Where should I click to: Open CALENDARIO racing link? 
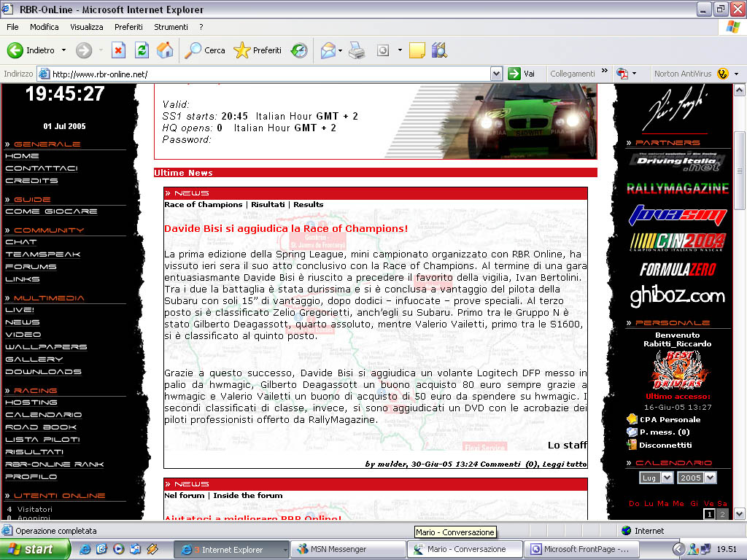43,415
